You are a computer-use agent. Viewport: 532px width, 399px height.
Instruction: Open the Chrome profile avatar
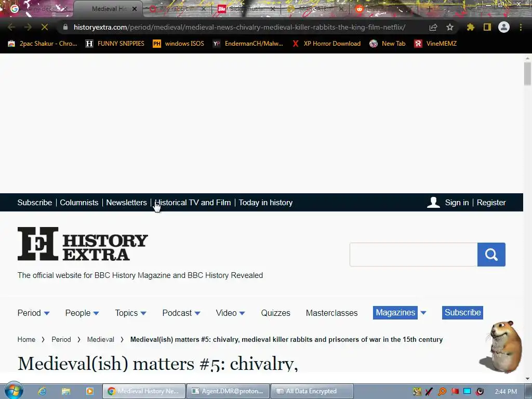[x=504, y=27]
